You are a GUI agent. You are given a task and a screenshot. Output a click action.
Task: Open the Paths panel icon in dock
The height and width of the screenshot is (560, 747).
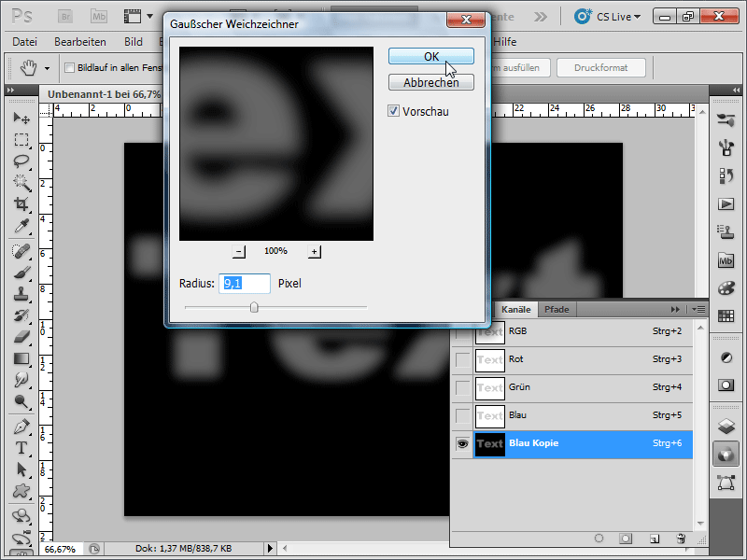click(726, 483)
